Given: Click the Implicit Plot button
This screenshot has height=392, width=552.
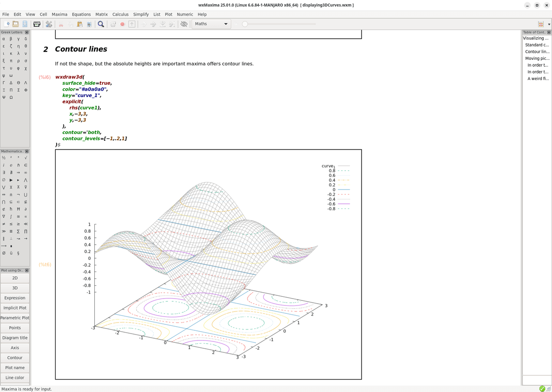Looking at the screenshot, I should coord(15,308).
